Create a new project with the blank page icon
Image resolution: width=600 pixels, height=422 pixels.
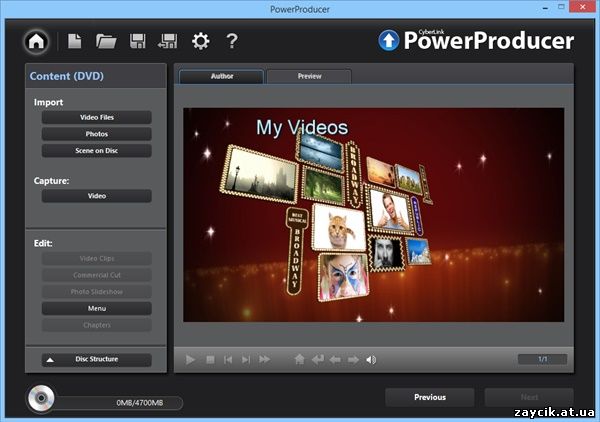tap(75, 41)
